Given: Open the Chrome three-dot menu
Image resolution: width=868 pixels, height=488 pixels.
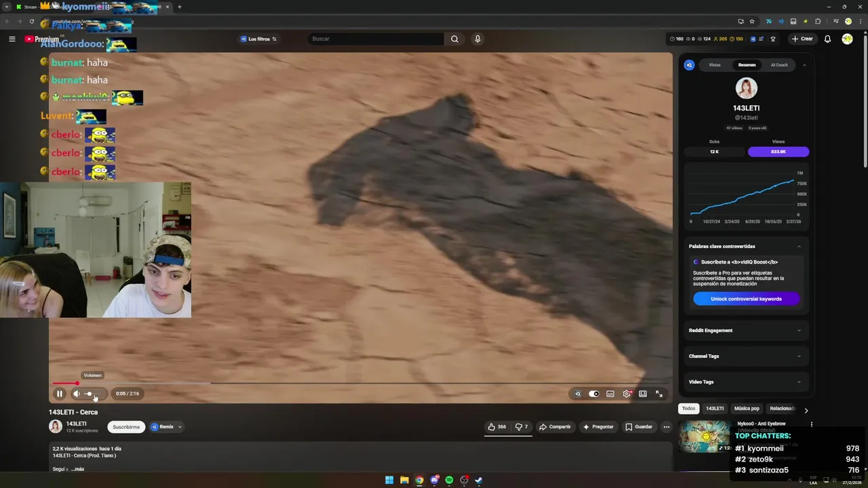Looking at the screenshot, I should (859, 21).
